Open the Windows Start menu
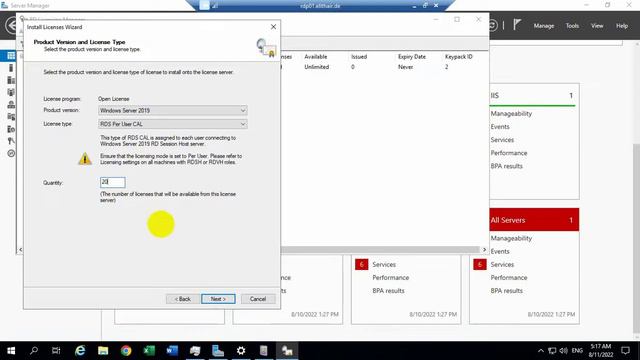This screenshot has height=360, width=640. (x=11, y=351)
